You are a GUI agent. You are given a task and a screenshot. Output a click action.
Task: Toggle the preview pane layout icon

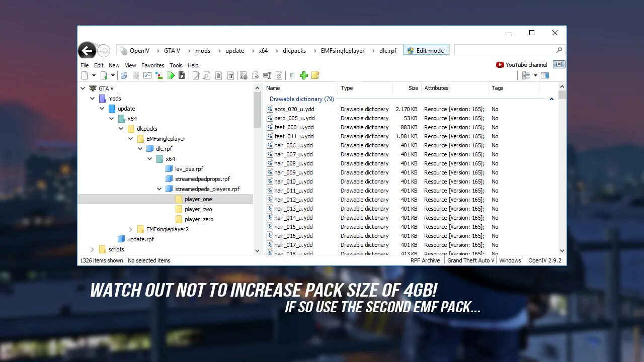pos(545,75)
